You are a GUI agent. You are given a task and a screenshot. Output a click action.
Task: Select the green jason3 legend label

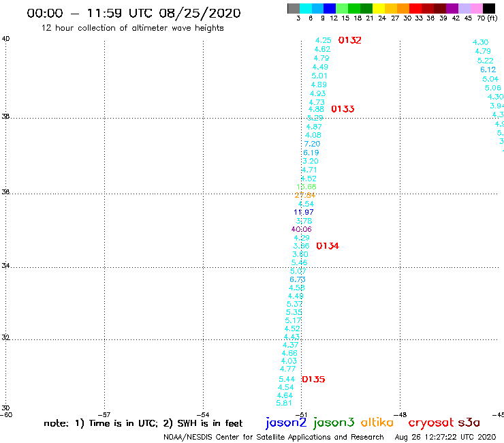(334, 423)
